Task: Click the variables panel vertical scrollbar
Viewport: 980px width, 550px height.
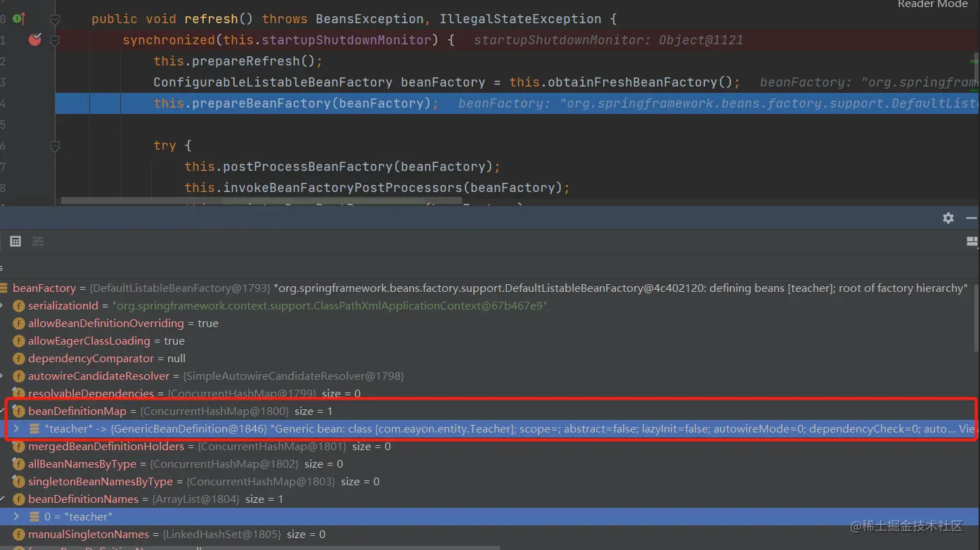Action: 976,316
